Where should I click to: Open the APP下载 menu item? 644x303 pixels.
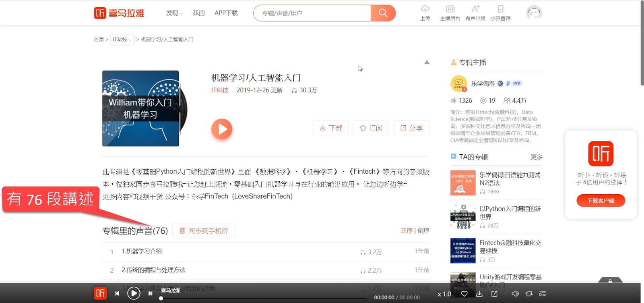(226, 13)
